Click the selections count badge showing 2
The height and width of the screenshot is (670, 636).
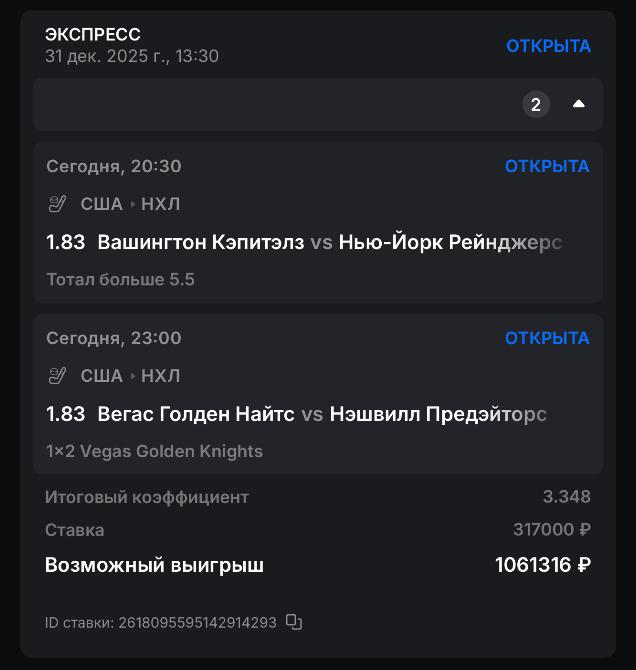pos(536,104)
